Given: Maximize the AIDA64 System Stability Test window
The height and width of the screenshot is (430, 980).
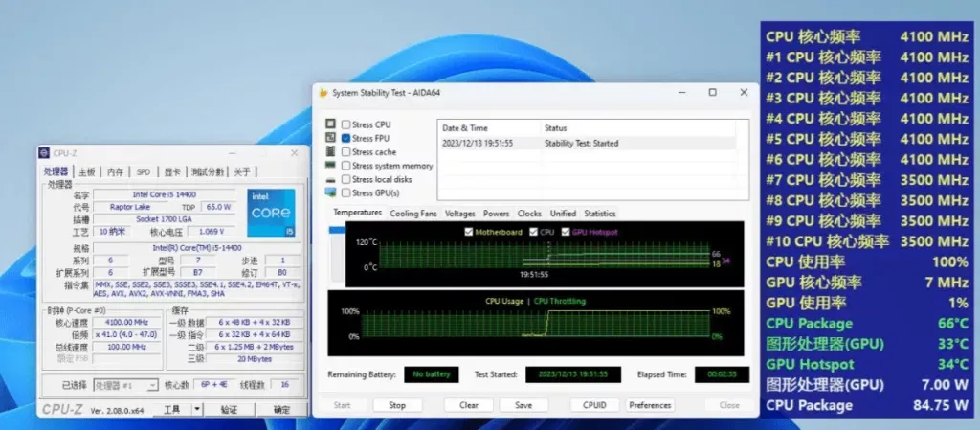Looking at the screenshot, I should coord(712,93).
